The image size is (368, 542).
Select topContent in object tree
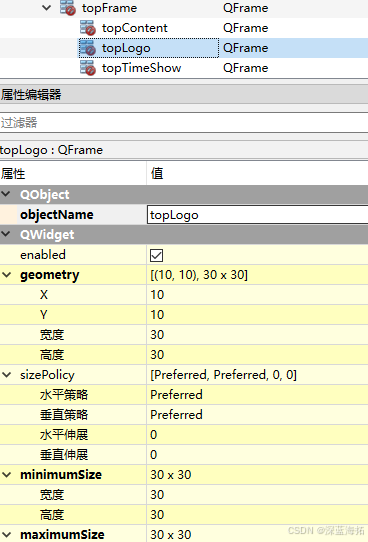pos(134,28)
